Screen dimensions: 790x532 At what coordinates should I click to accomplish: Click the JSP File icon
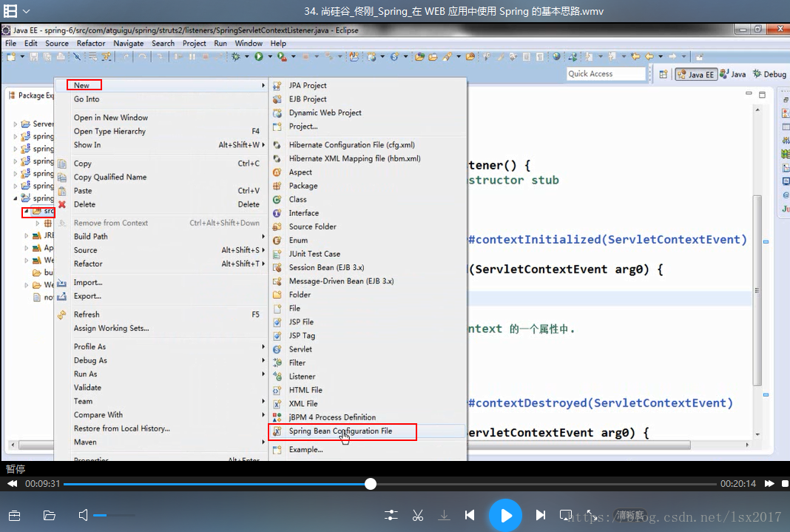[277, 322]
